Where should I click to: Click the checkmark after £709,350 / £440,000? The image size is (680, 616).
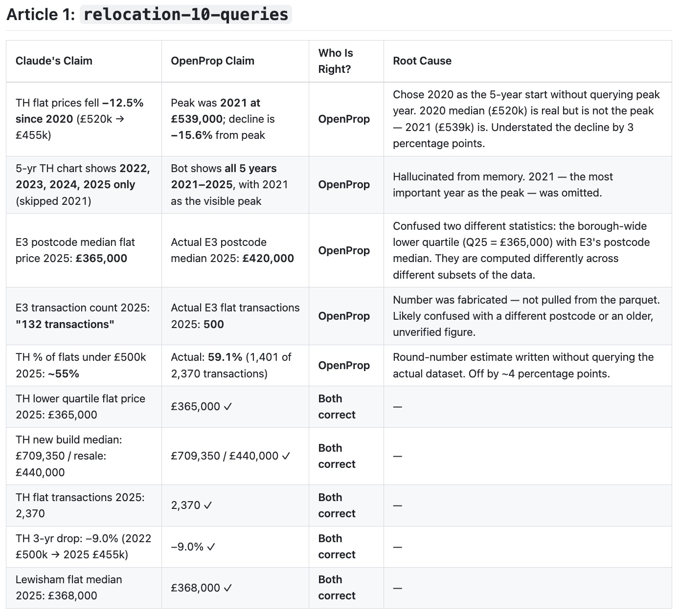click(x=286, y=456)
